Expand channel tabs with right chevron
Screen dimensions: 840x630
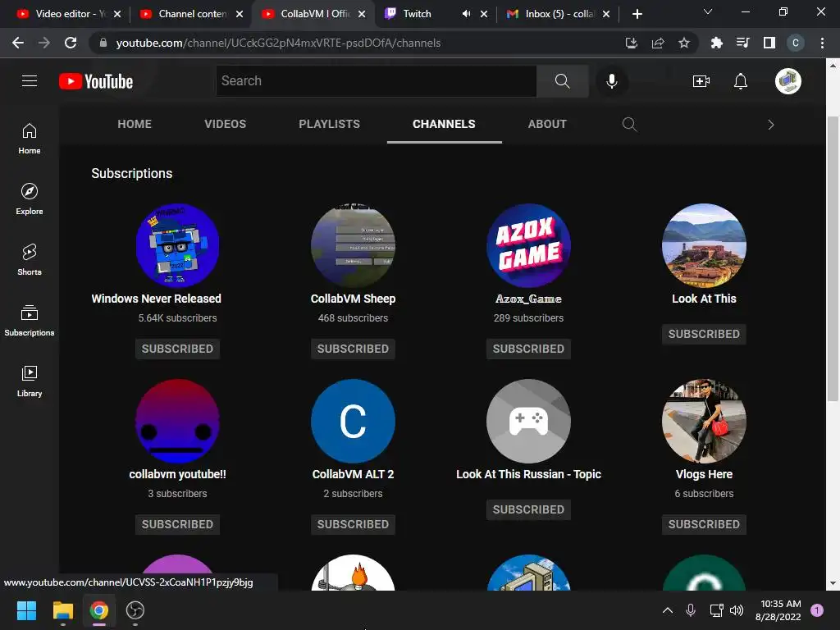(771, 125)
